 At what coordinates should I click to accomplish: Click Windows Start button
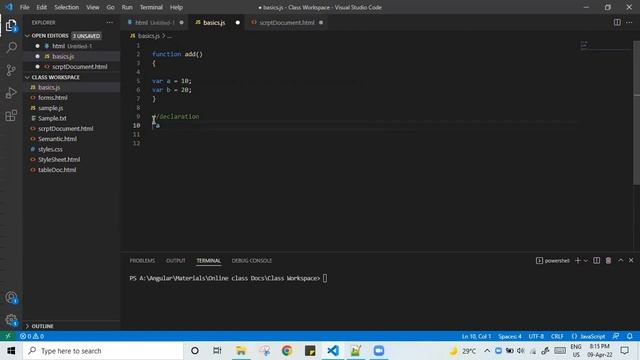coord(11,351)
